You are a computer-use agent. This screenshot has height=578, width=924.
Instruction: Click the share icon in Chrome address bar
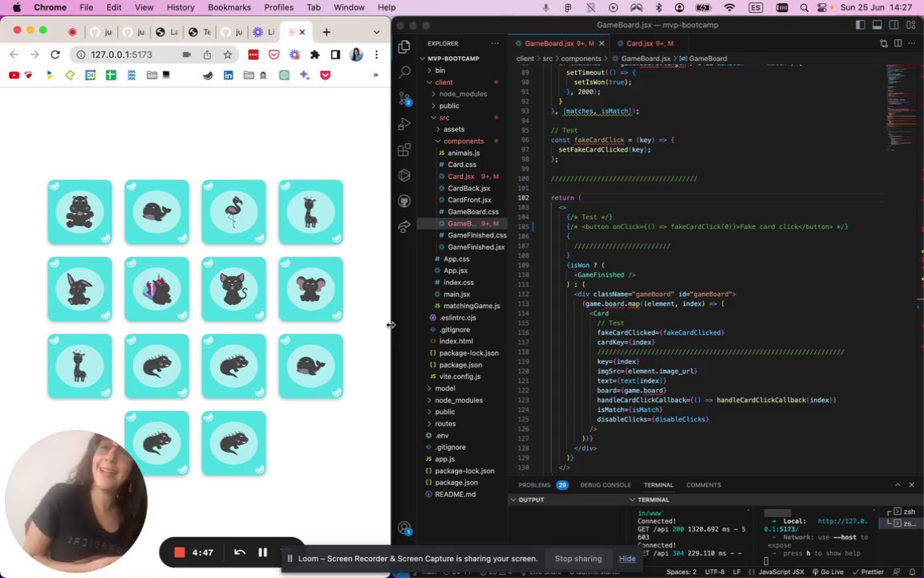tap(207, 55)
